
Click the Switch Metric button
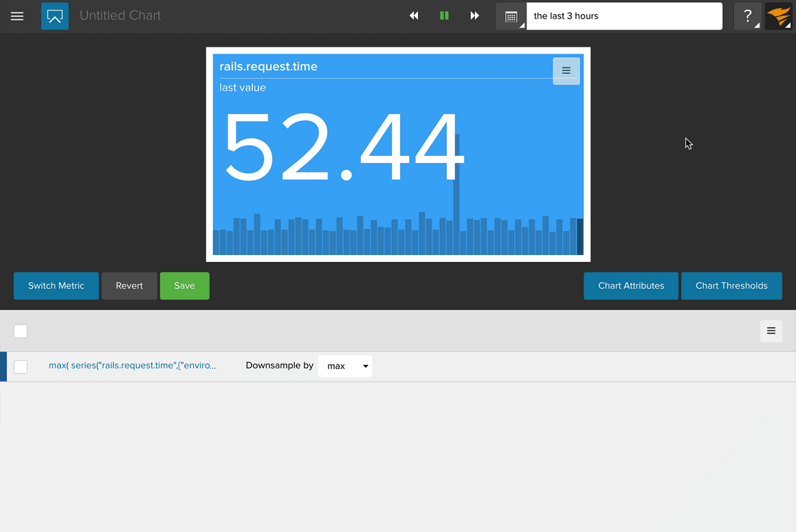pyautogui.click(x=56, y=285)
